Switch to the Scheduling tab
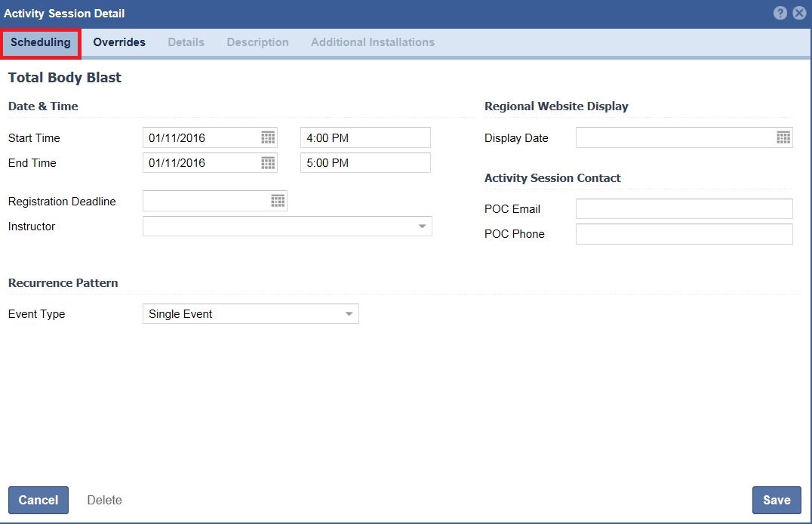This screenshot has width=812, height=524. [x=41, y=42]
